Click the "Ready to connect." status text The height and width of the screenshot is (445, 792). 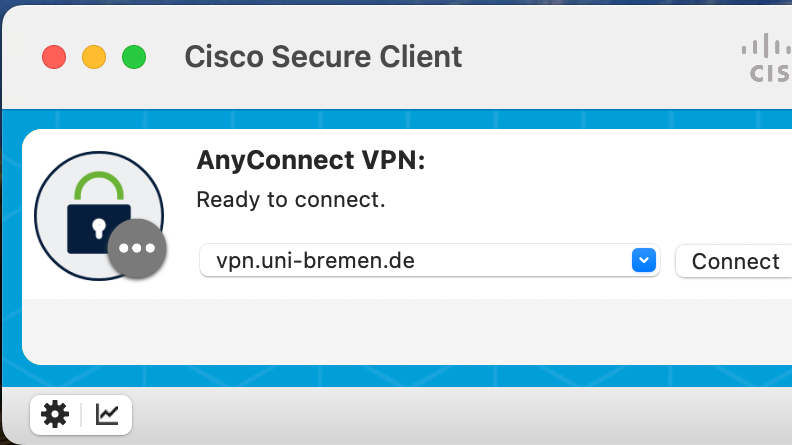tap(290, 199)
